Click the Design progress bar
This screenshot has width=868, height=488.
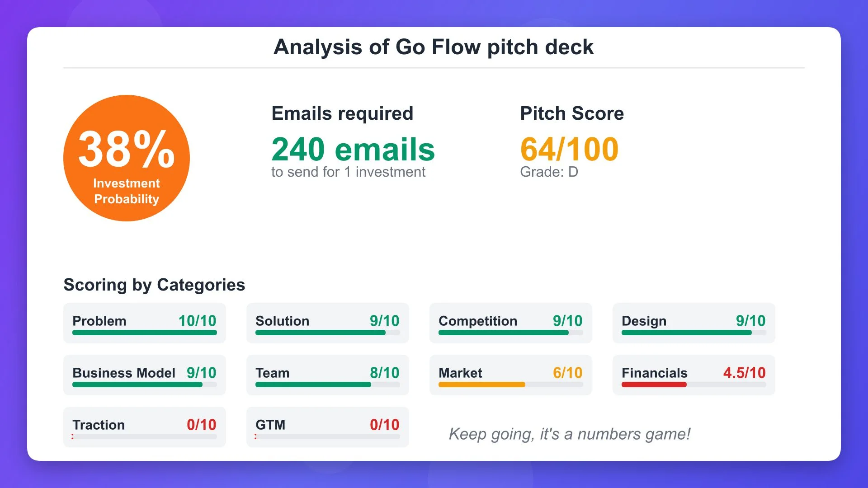pyautogui.click(x=686, y=333)
